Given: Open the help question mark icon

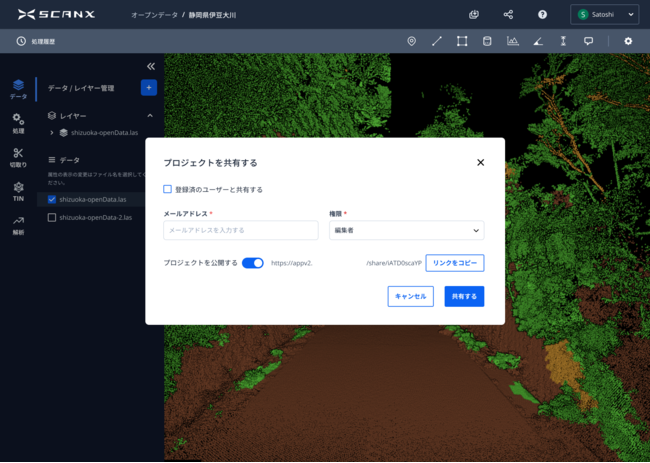Looking at the screenshot, I should (542, 15).
